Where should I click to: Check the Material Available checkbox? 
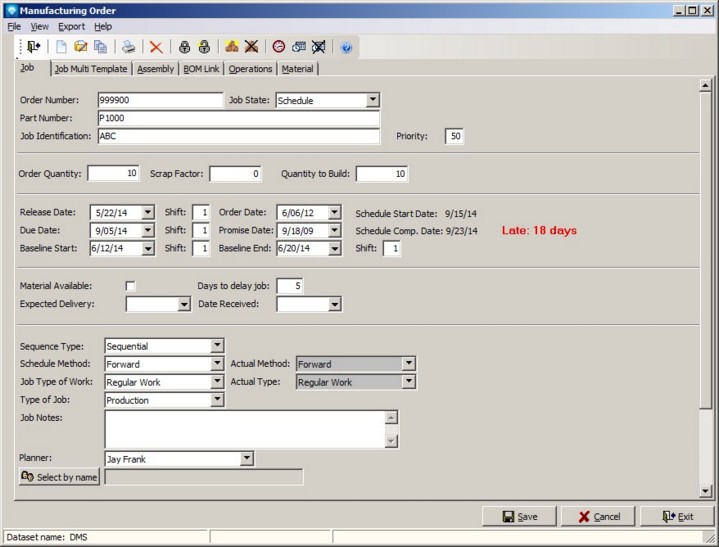[130, 286]
